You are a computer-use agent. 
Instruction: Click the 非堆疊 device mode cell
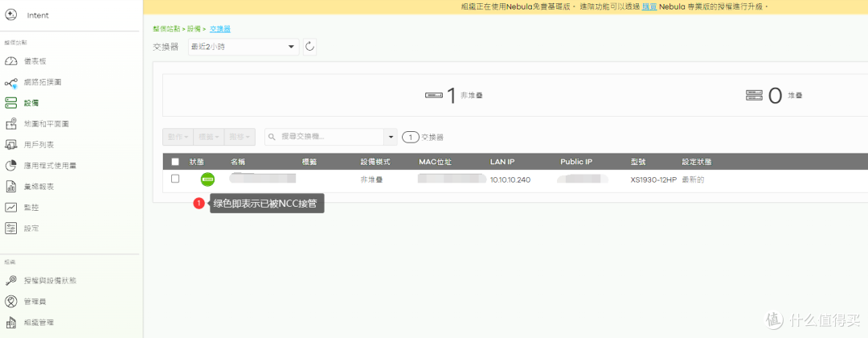pyautogui.click(x=372, y=180)
